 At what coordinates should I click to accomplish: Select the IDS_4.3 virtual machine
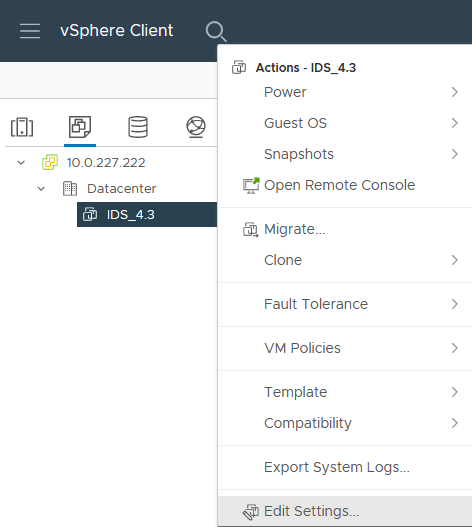pos(147,214)
